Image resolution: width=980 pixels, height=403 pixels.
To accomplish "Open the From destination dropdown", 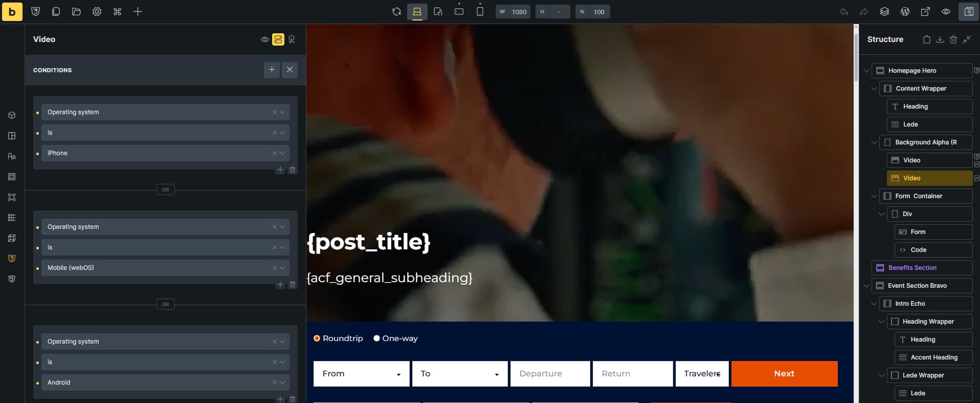I will 361,374.
